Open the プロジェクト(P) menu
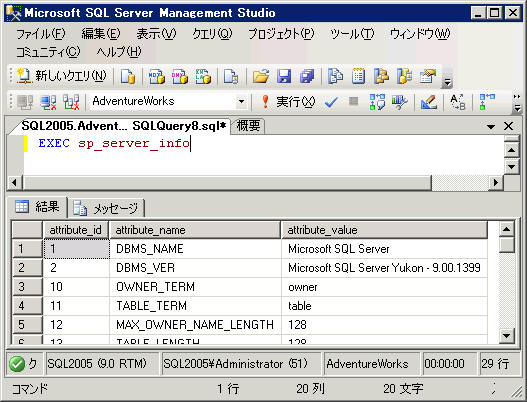 pyautogui.click(x=281, y=34)
